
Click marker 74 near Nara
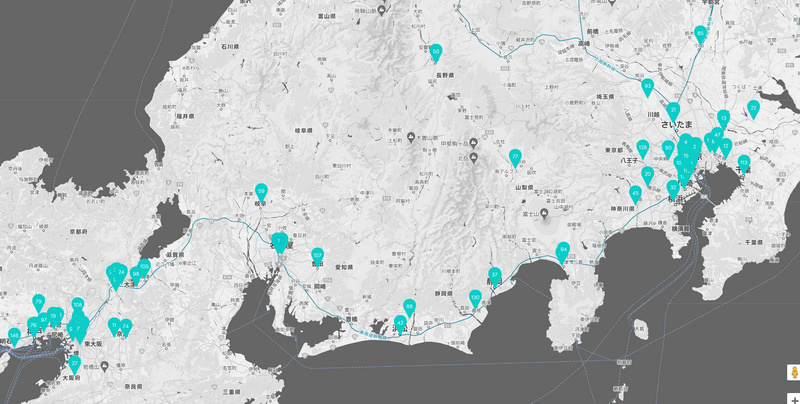pyautogui.click(x=125, y=327)
